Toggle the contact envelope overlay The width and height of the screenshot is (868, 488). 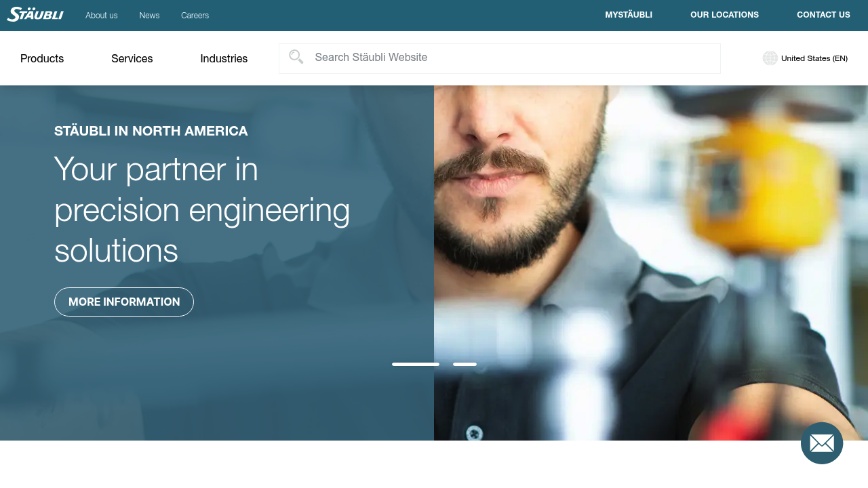[821, 443]
